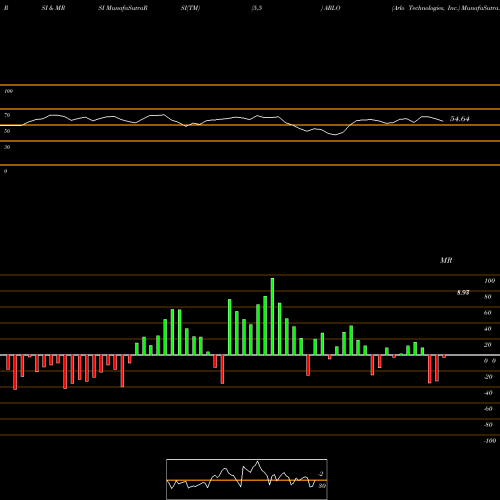
Task: Click MR axis label -100 on right
Action: [490, 441]
